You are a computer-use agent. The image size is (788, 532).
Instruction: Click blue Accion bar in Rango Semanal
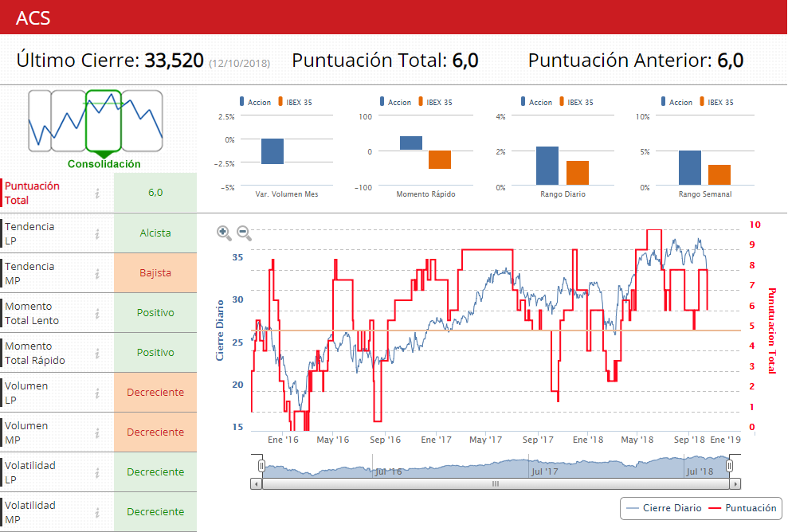690,168
